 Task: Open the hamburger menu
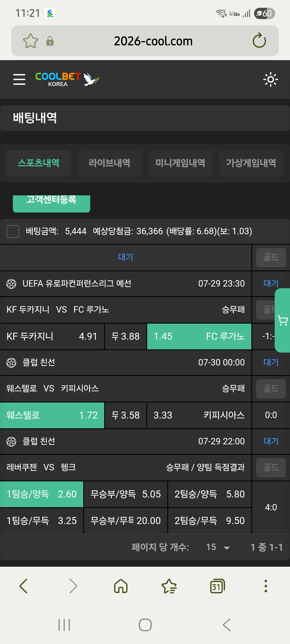pos(19,79)
